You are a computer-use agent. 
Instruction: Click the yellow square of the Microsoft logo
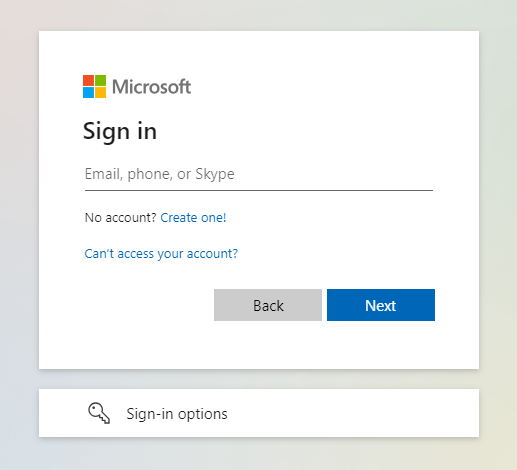pos(101,93)
